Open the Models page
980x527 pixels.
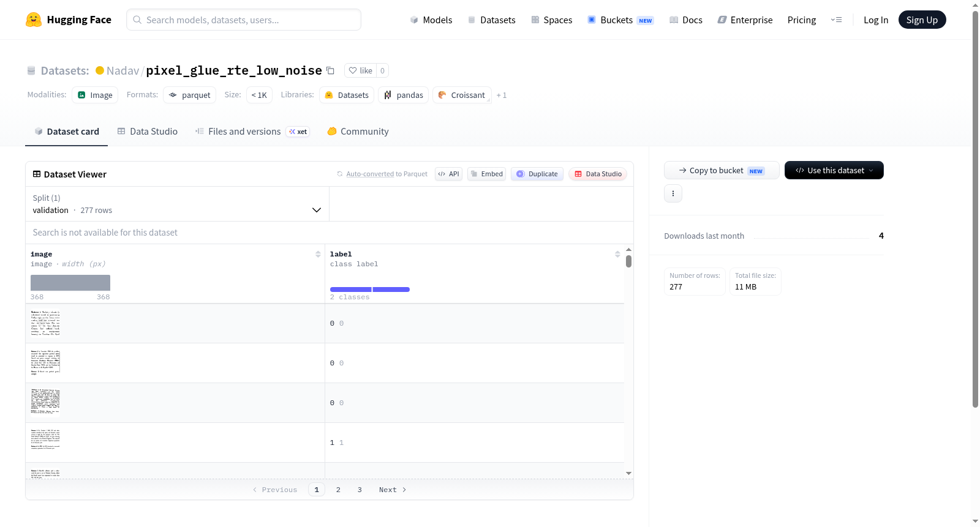(431, 20)
